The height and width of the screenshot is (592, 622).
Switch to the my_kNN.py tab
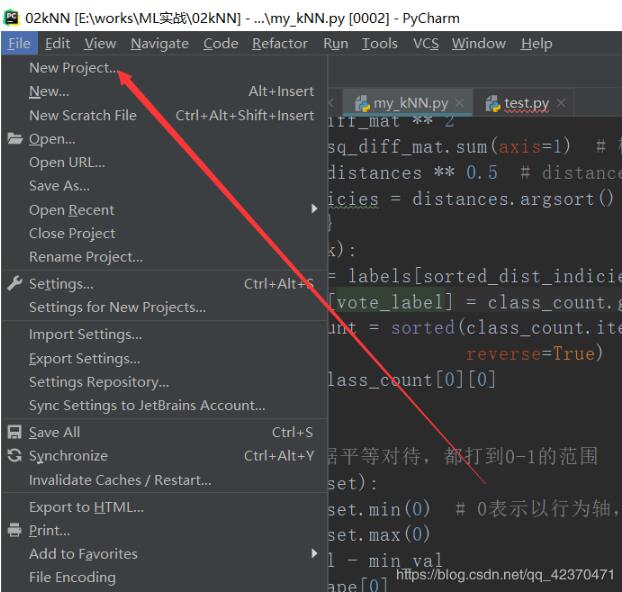click(x=407, y=103)
